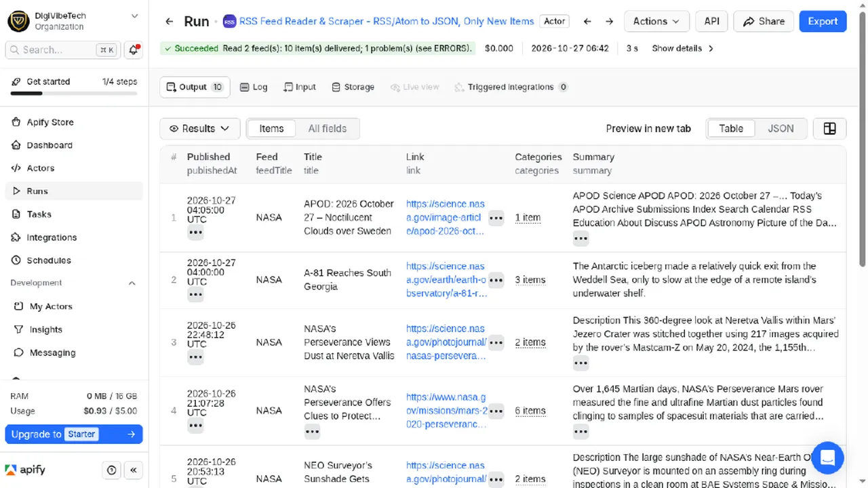The image size is (868, 488).
Task: Click the blue Export button
Action: coord(823,21)
